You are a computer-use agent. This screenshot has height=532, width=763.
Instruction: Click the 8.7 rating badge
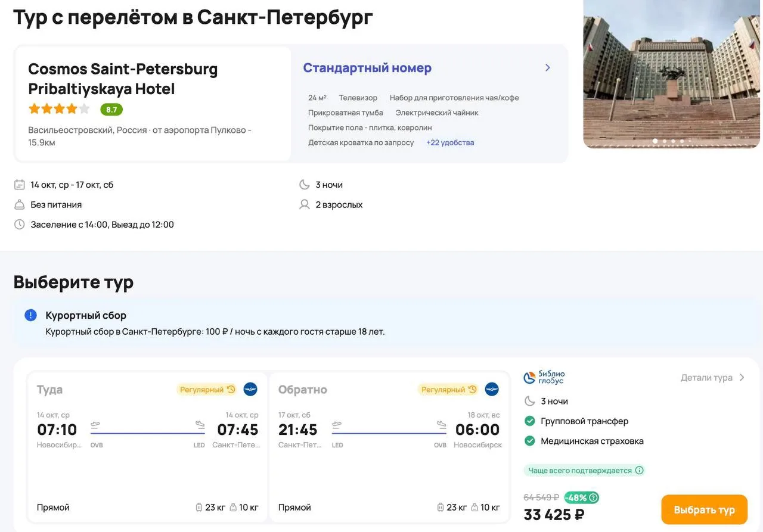point(111,110)
